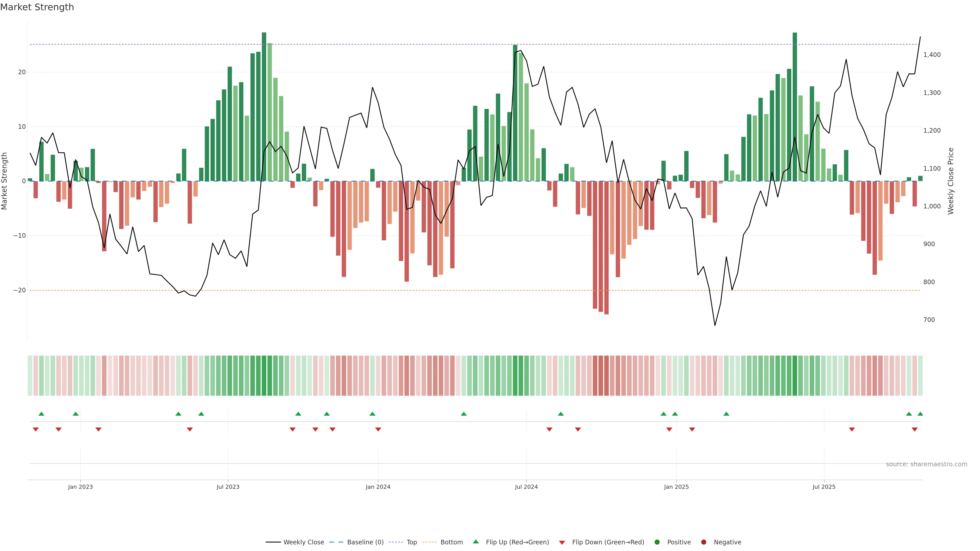Click the Weekly Close Price axis title
The height and width of the screenshot is (551, 980).
coord(951,181)
